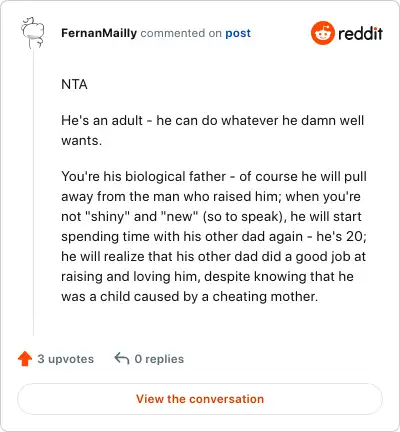Click the curved reply arrow icon
This screenshot has width=400, height=432.
tap(122, 359)
